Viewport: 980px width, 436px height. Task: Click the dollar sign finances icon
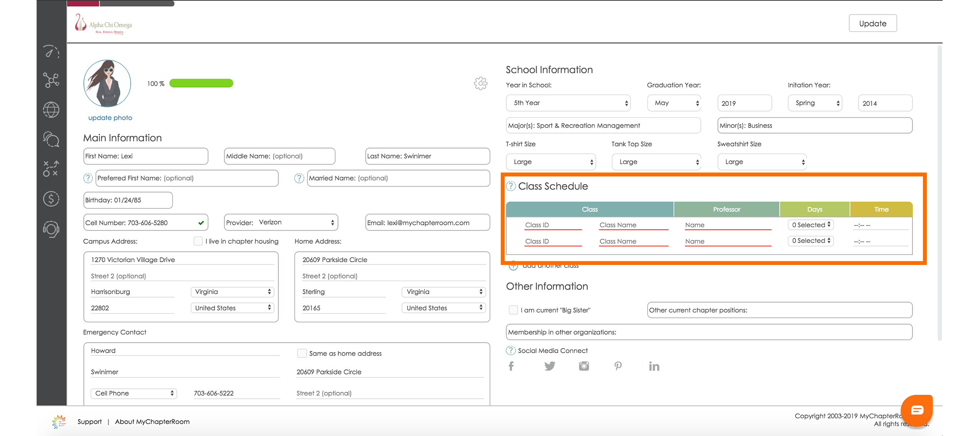point(51,199)
